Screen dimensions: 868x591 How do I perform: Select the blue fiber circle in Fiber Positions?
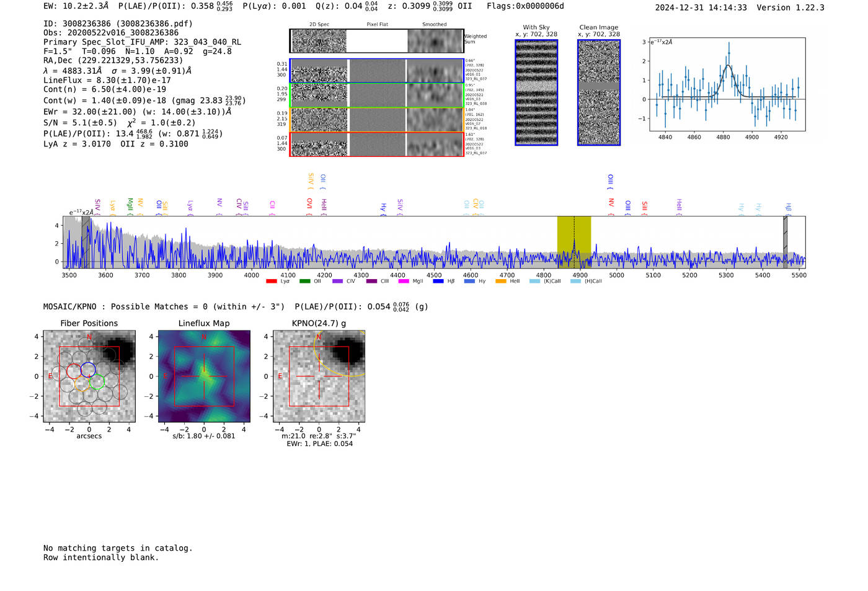[x=88, y=370]
